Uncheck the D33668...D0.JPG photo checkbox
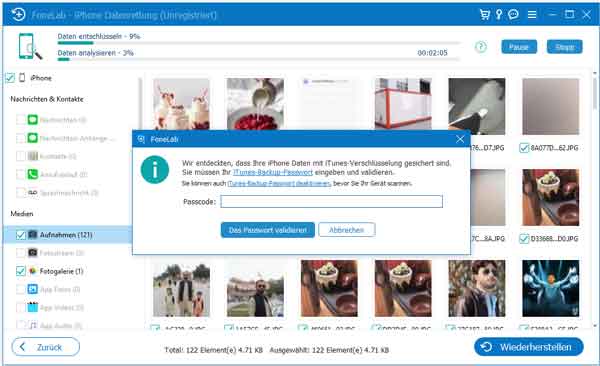 click(524, 239)
